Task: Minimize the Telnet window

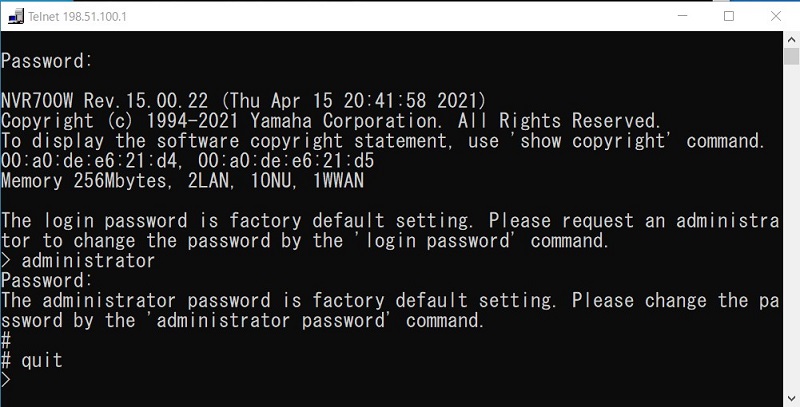Action: 682,17
